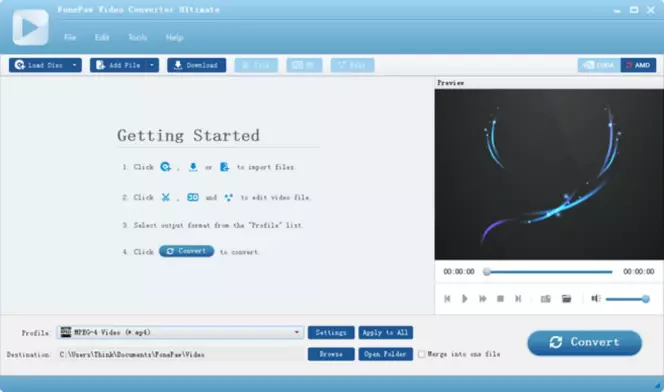Image resolution: width=664 pixels, height=392 pixels.
Task: Adjust the volume slider handle
Action: [645, 299]
